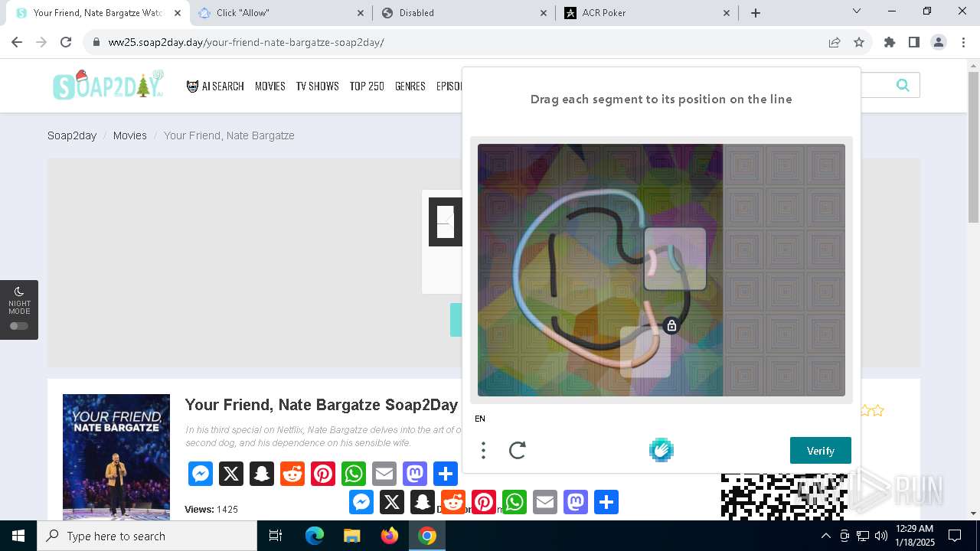Image resolution: width=980 pixels, height=551 pixels.
Task: Open the Top 250 menu item
Action: click(367, 86)
